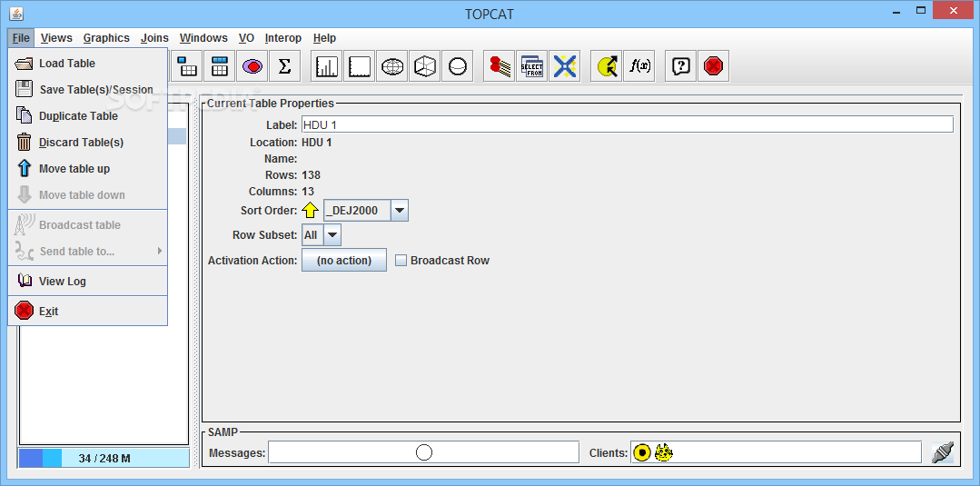Click the memory usage bar 34 / 248 M

coord(104,458)
